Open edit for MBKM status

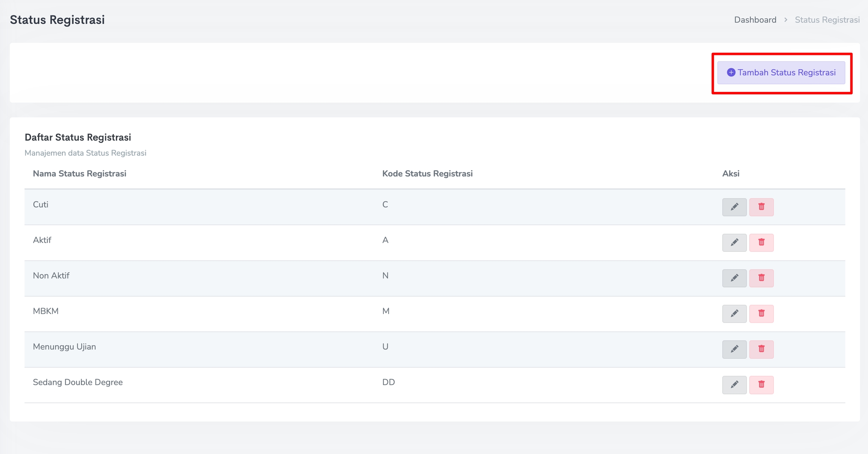pos(734,314)
